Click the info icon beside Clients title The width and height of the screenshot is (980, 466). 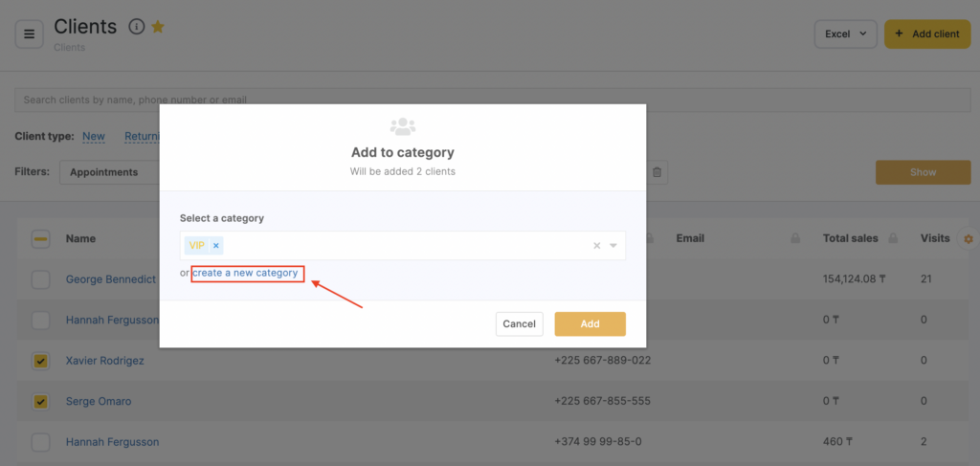point(136,27)
